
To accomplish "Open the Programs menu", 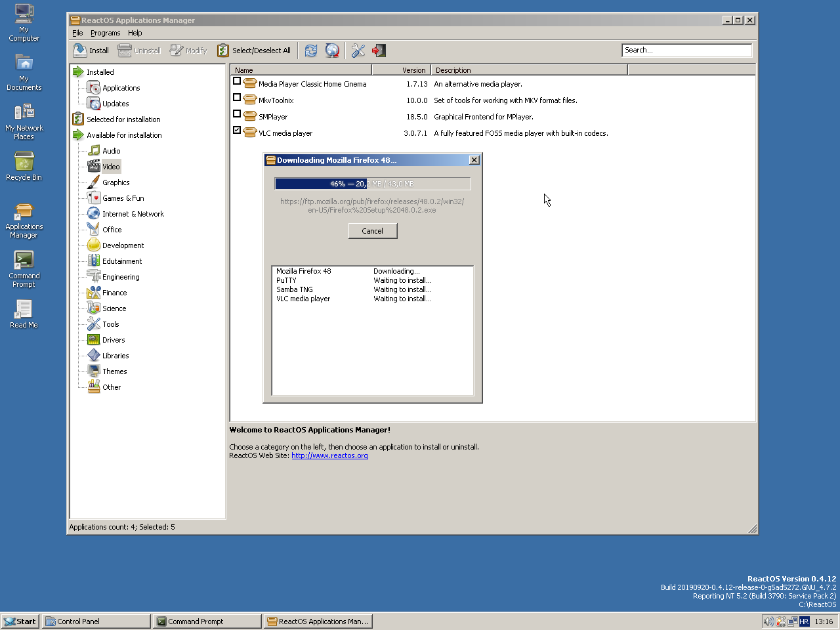I will coord(105,33).
